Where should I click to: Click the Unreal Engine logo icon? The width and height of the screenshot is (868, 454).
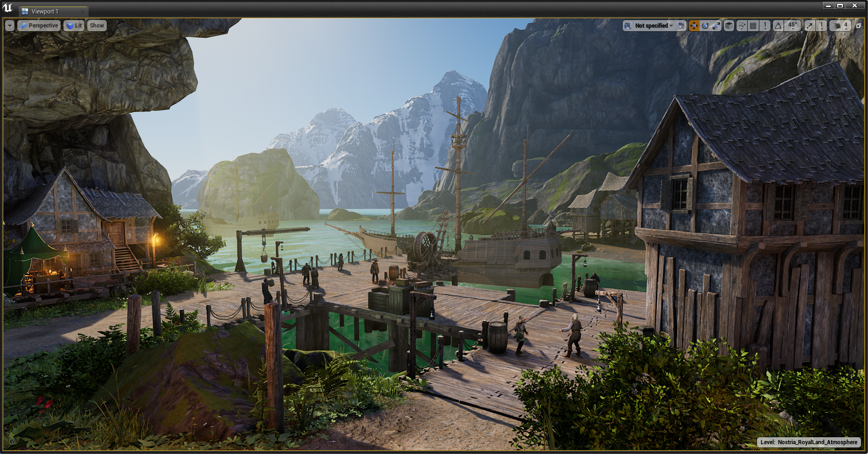[8, 8]
